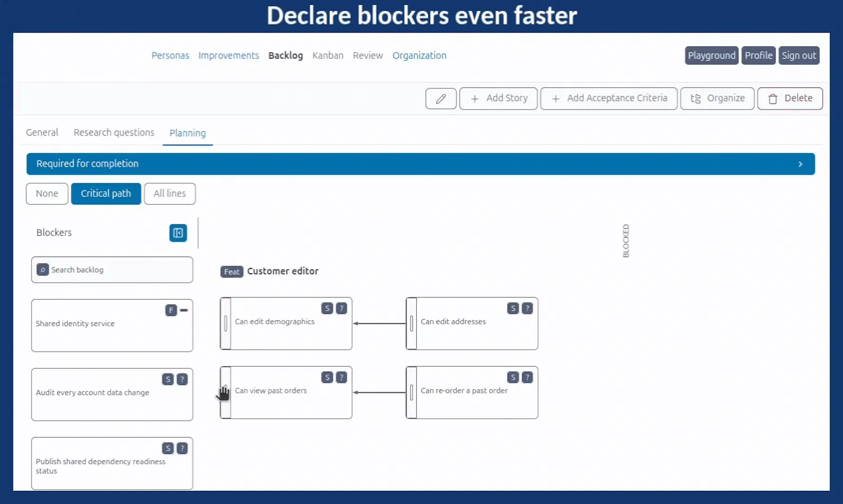Grab the handle on Can edit addresses card
Viewport: 843px width, 504px height.
click(411, 323)
